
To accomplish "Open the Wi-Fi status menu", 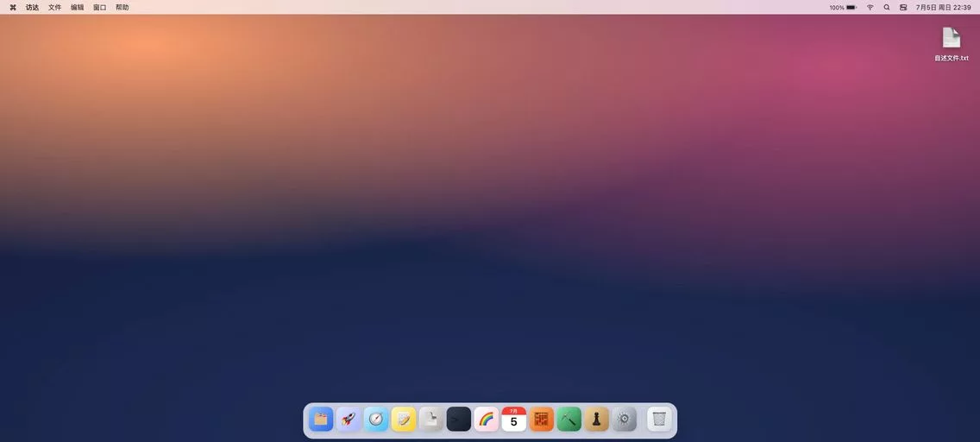I will 870,8.
